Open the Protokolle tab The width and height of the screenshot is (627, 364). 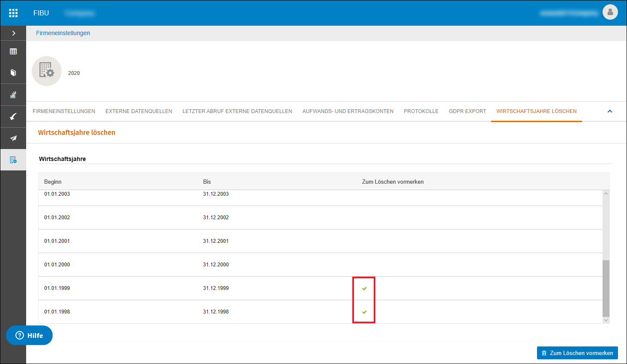421,111
